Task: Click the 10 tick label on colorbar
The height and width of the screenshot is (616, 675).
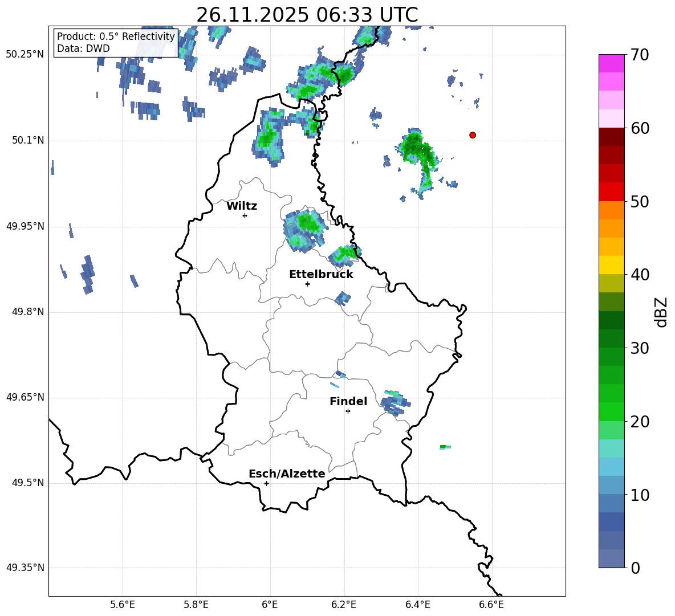Action: pyautogui.click(x=640, y=495)
